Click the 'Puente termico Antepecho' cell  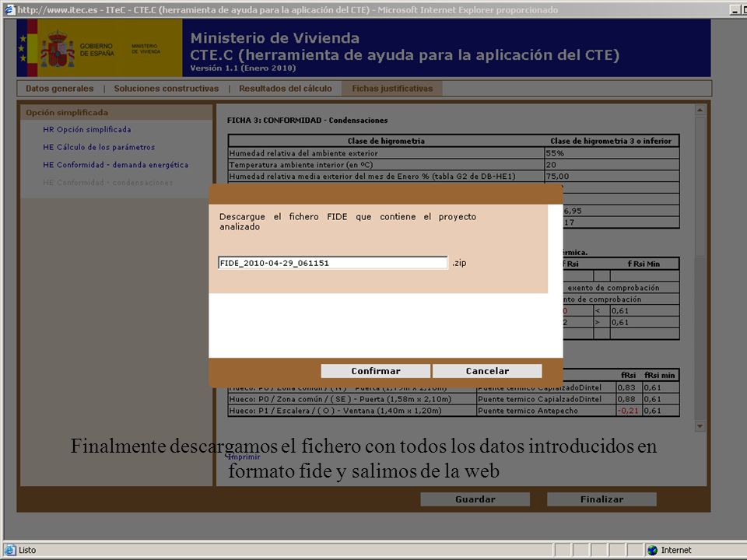[546, 411]
